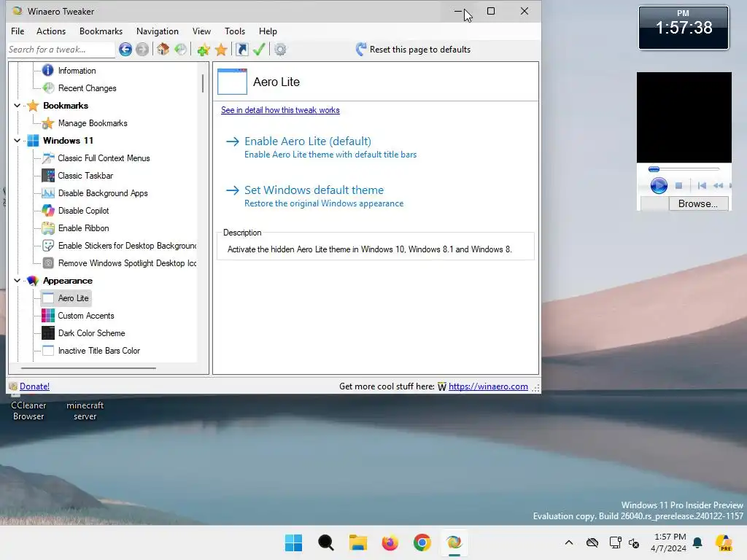The image size is (747, 560).
Task: Add bookmark with green plus star icon
Action: [204, 50]
